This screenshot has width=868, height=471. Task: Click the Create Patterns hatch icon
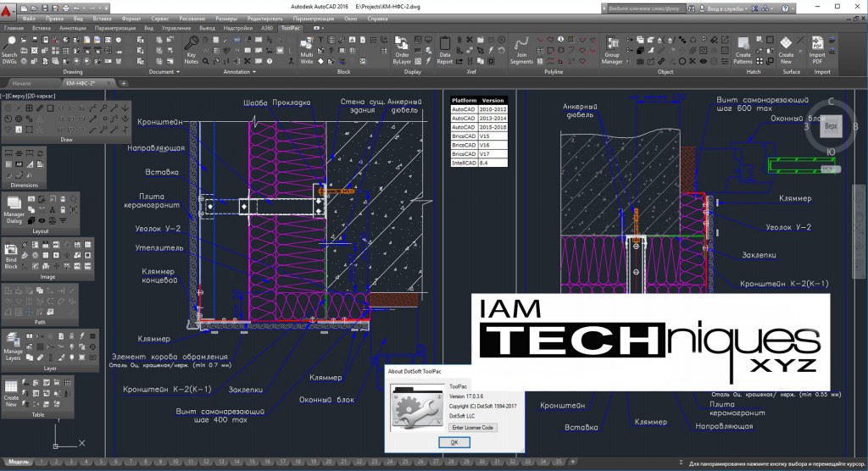click(743, 42)
